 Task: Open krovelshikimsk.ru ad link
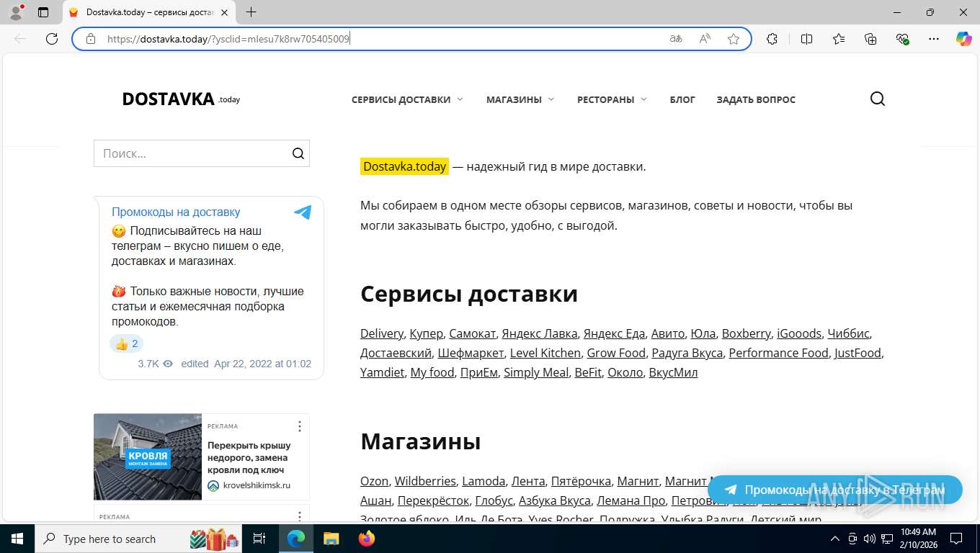click(257, 485)
